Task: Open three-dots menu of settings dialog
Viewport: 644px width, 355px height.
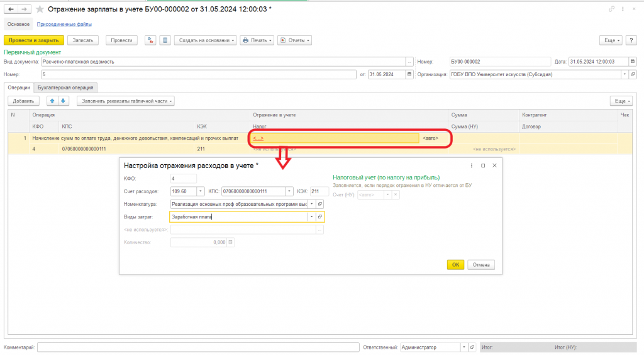Action: coord(472,166)
